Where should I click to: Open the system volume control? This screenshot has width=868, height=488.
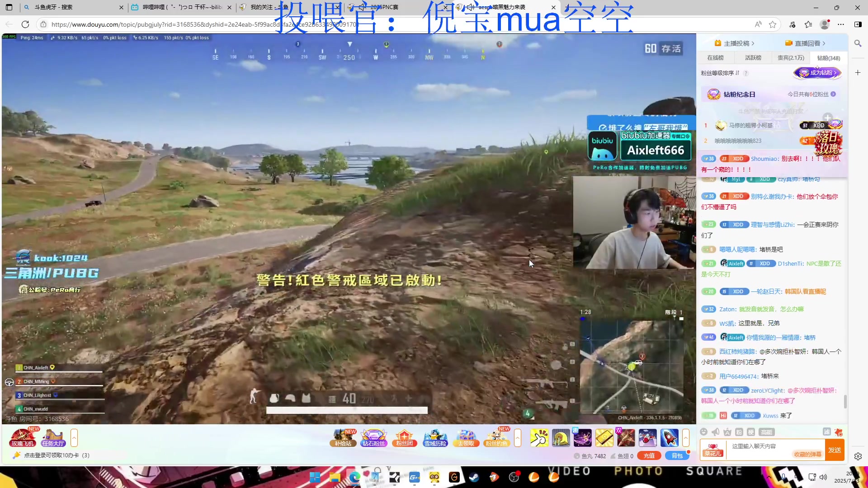(823, 477)
